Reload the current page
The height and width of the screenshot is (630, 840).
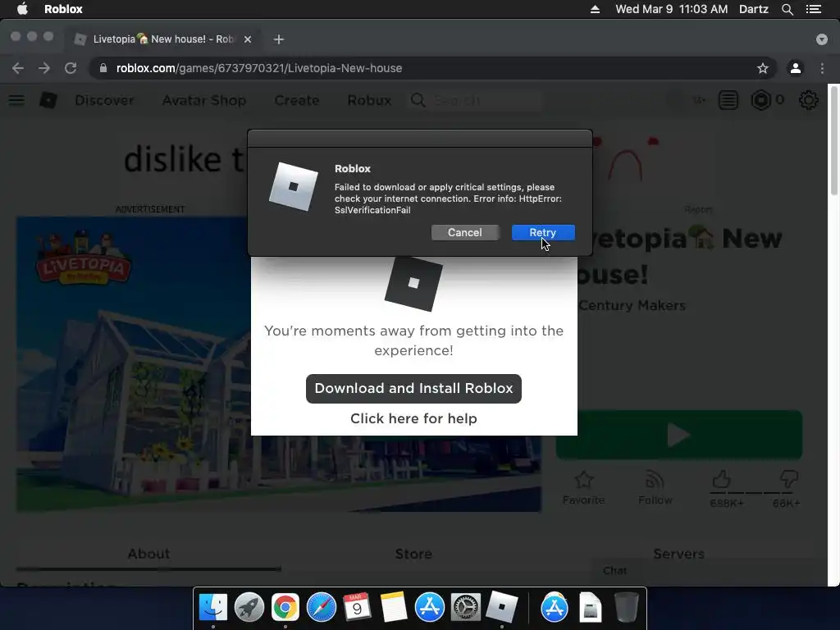71,68
